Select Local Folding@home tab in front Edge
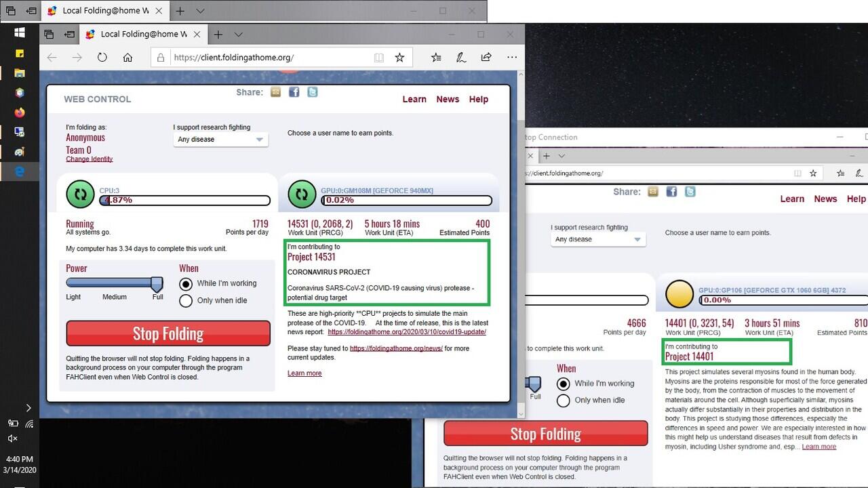 click(x=142, y=34)
